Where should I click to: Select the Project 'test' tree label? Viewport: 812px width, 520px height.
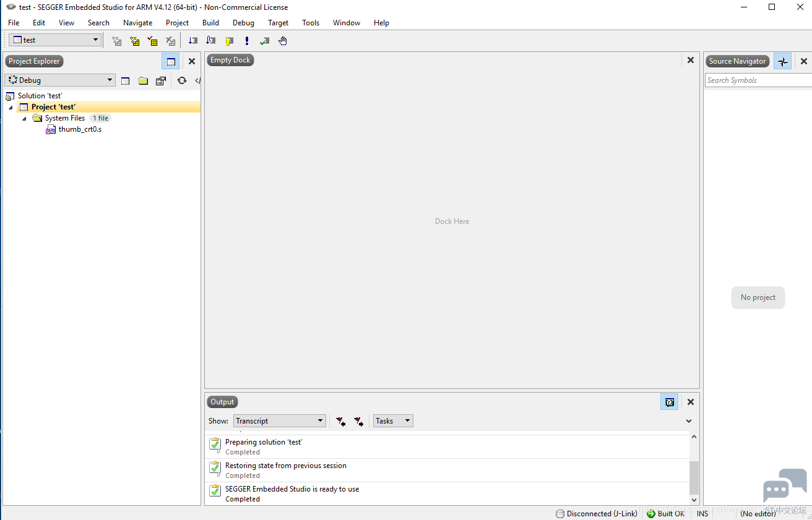point(53,107)
